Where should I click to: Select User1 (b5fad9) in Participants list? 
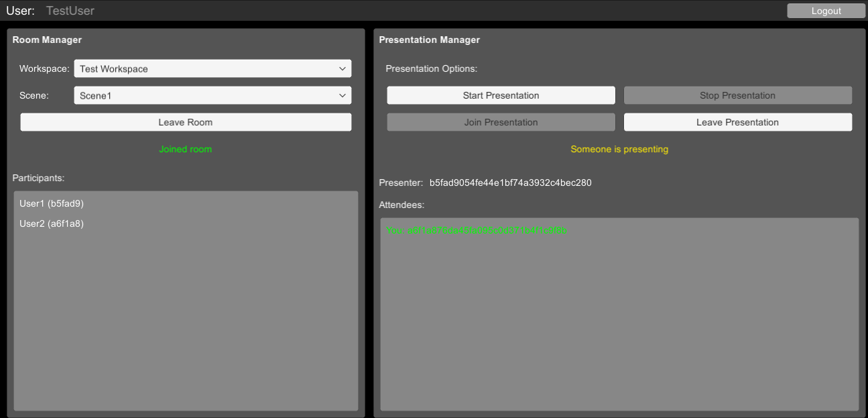(x=52, y=203)
